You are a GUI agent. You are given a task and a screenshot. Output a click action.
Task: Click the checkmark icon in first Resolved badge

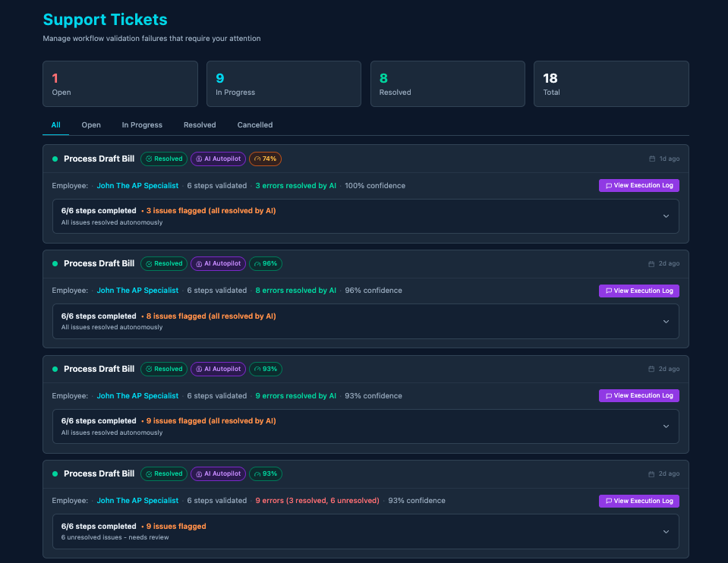149,159
